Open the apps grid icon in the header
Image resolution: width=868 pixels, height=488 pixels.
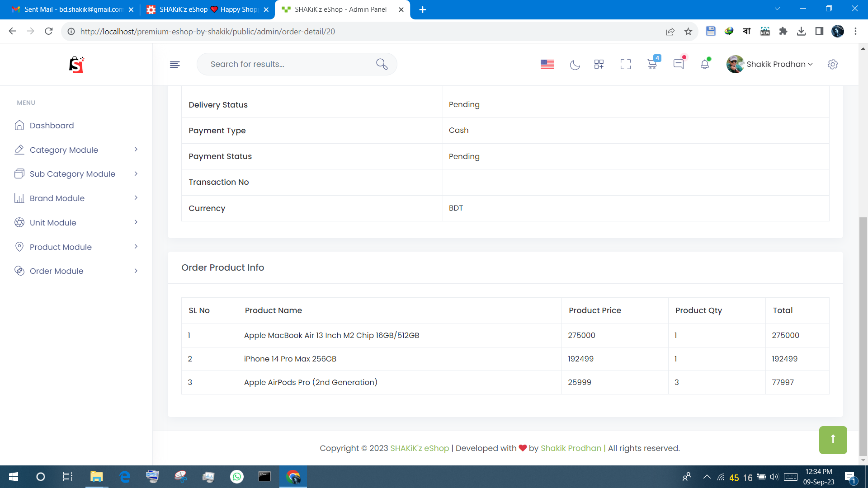point(599,64)
